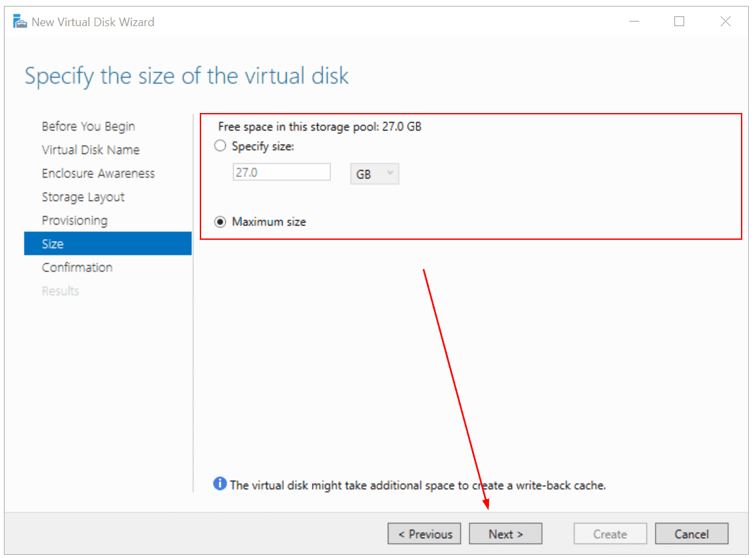
Task: Navigate to the Storage Layout step
Action: (83, 197)
